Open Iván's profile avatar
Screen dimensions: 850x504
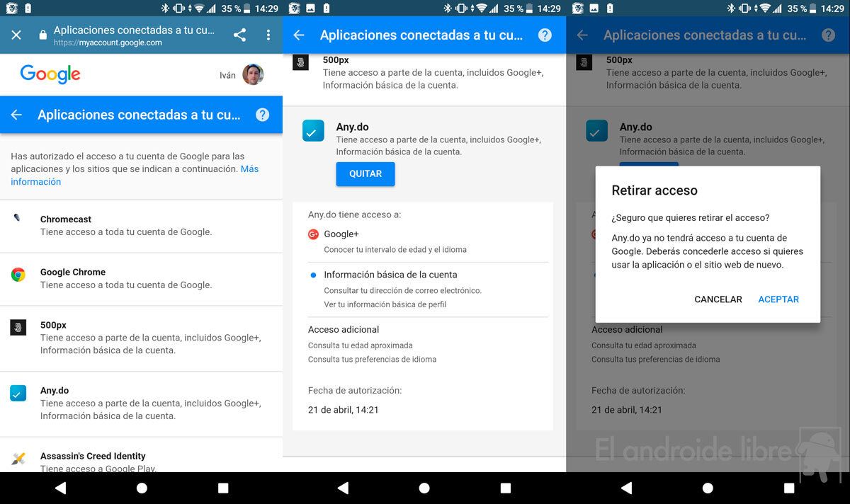pos(253,75)
